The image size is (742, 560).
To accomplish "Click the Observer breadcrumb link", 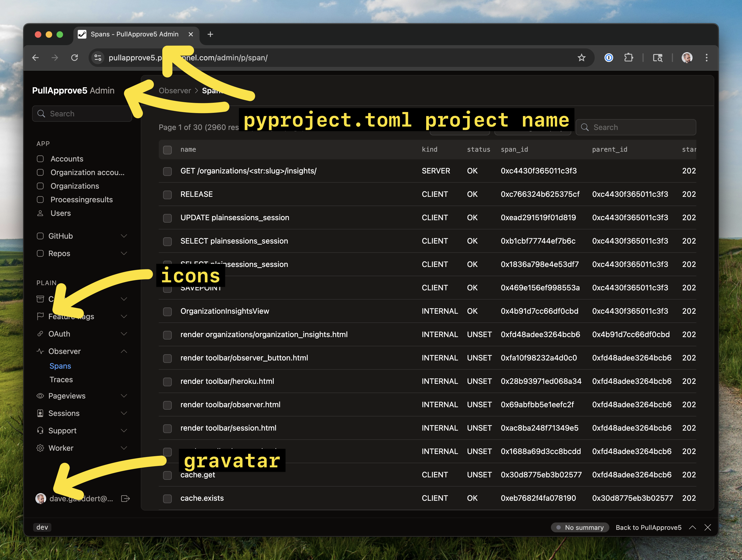I will pyautogui.click(x=175, y=91).
